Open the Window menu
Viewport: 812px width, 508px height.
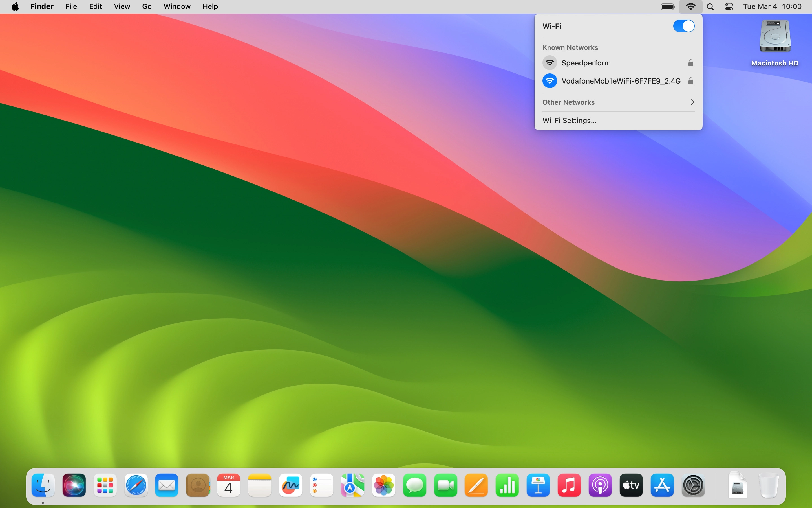coord(177,7)
